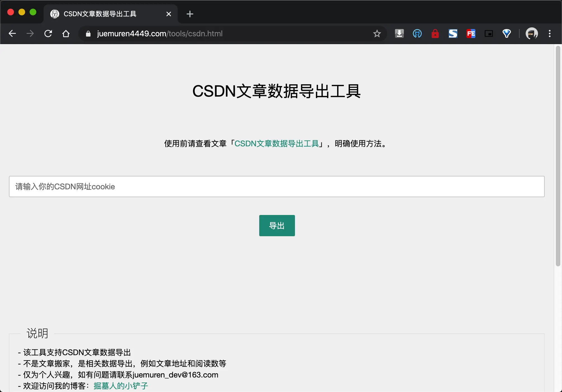The height and width of the screenshot is (392, 562).
Task: Open the browser home page
Action: click(x=66, y=34)
